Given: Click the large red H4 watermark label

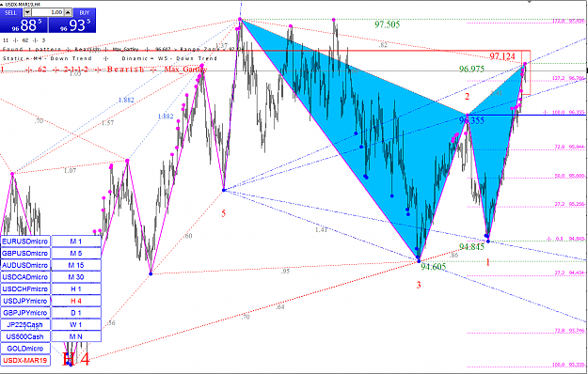Looking at the screenshot, I should pos(76,359).
